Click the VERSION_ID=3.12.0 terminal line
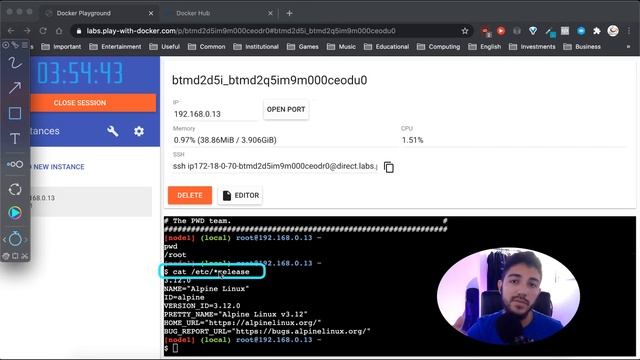Viewport: 640px width, 360px height. point(202,306)
